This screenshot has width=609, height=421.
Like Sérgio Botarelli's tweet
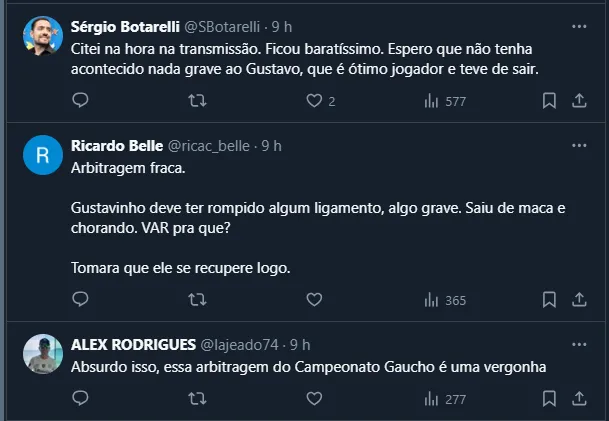(314, 100)
